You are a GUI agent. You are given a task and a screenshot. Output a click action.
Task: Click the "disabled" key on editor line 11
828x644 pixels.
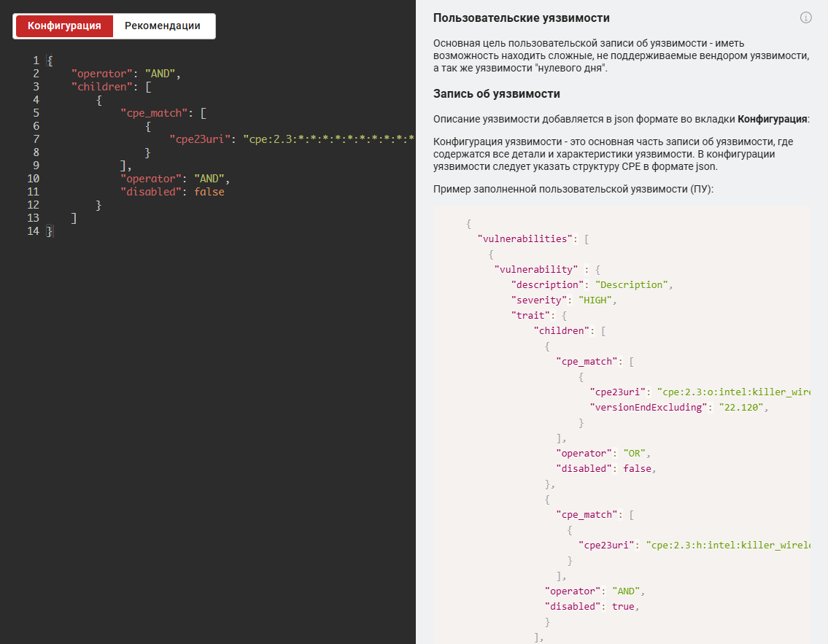(151, 192)
